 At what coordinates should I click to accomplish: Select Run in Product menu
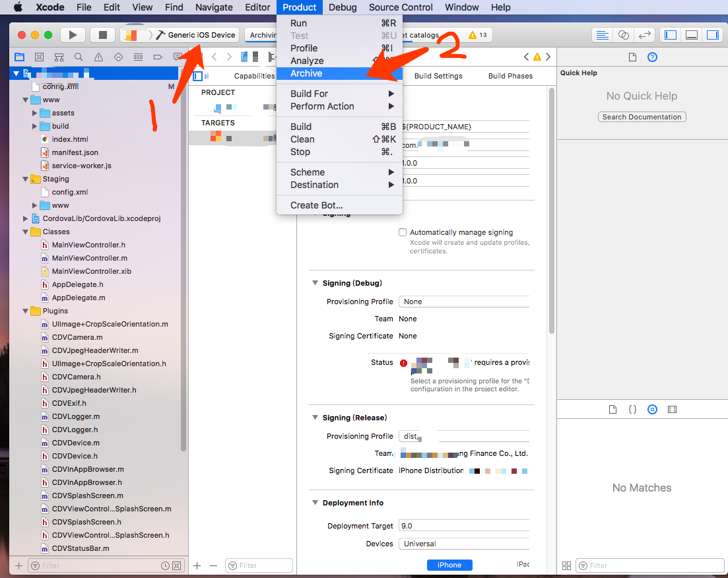[339, 23]
